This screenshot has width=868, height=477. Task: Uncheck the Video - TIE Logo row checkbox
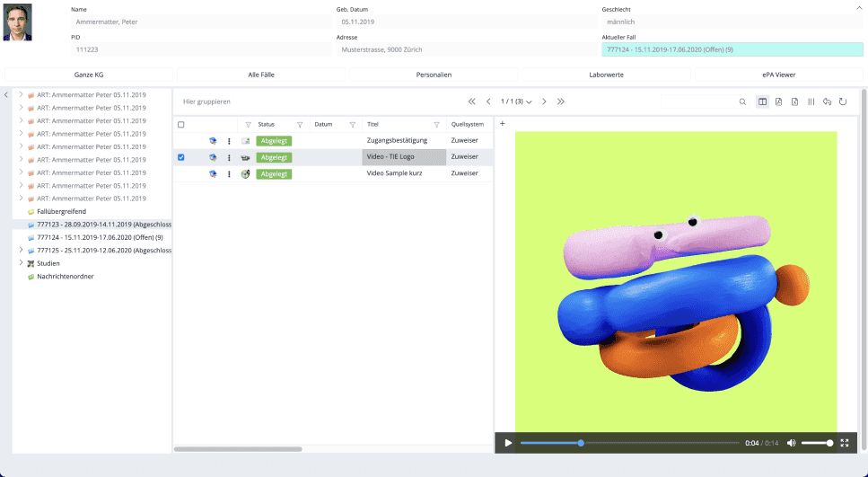(181, 157)
